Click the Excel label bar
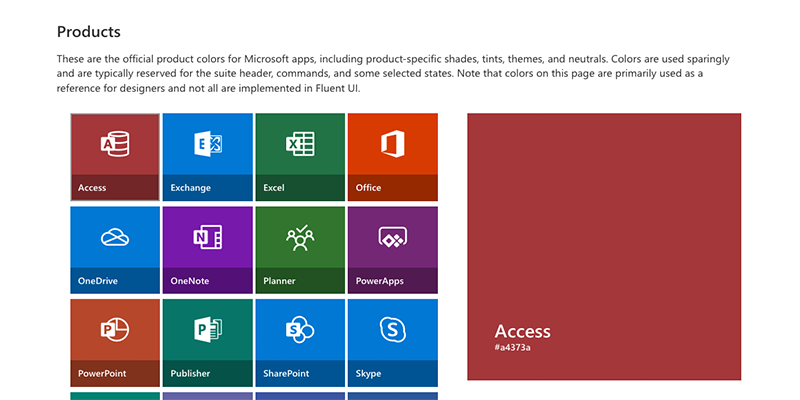800x400 pixels. point(300,188)
